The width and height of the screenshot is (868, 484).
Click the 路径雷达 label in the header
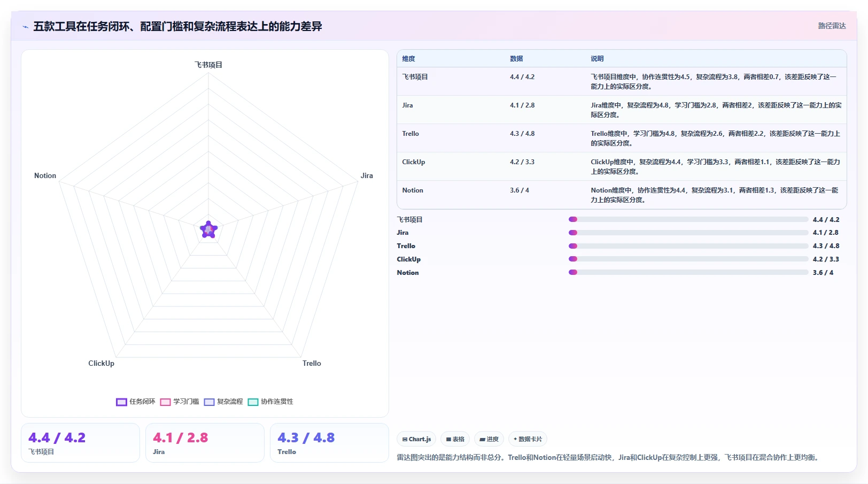click(832, 26)
